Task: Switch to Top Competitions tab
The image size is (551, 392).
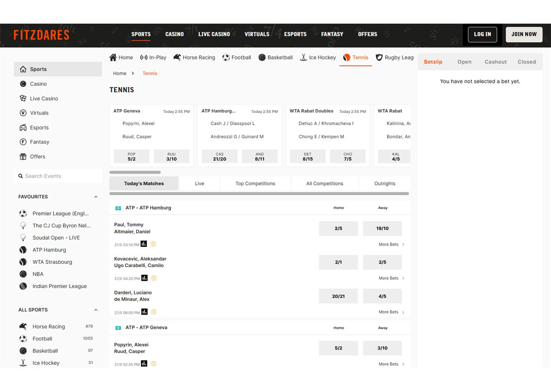Action: (255, 183)
